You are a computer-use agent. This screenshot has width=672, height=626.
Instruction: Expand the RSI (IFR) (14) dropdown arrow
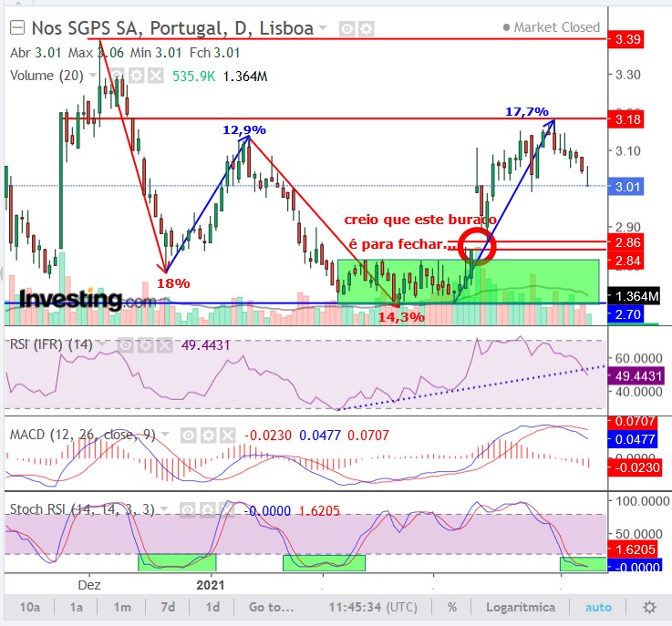coord(102,344)
